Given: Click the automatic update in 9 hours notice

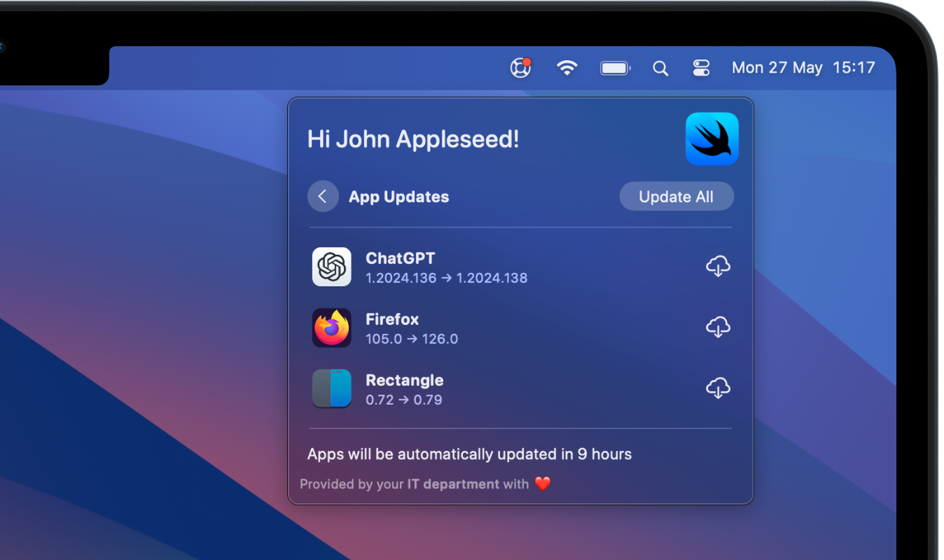Looking at the screenshot, I should (470, 454).
